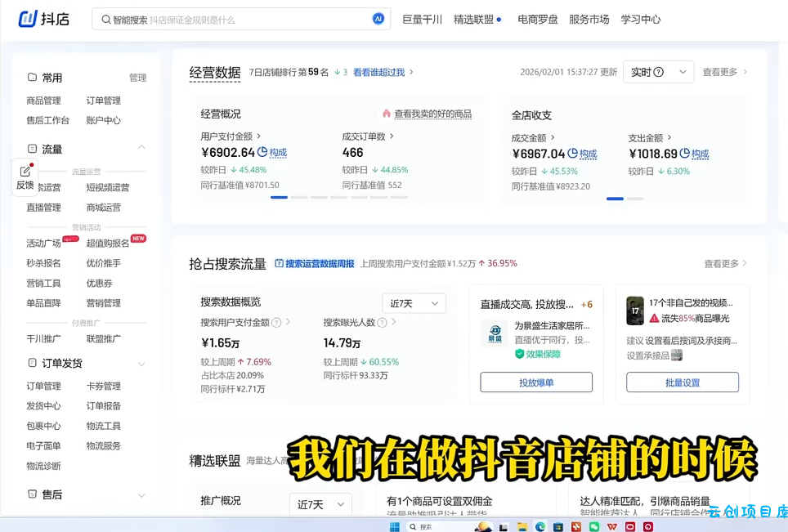Select second carousel indicator under 全店收支

click(635, 199)
